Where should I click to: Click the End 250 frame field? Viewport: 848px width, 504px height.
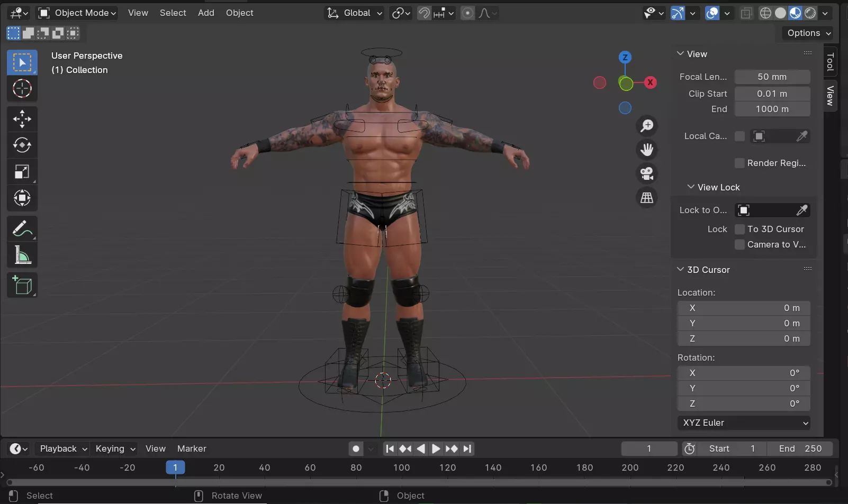800,448
